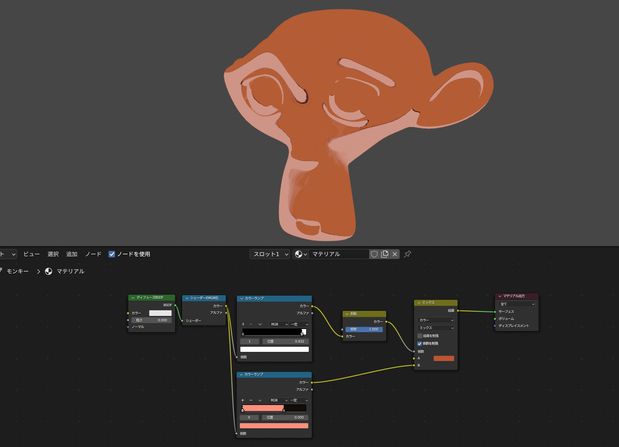Image resolution: width=619 pixels, height=447 pixels.
Task: Click the Shader to RGB color output socket
Action: [226, 306]
